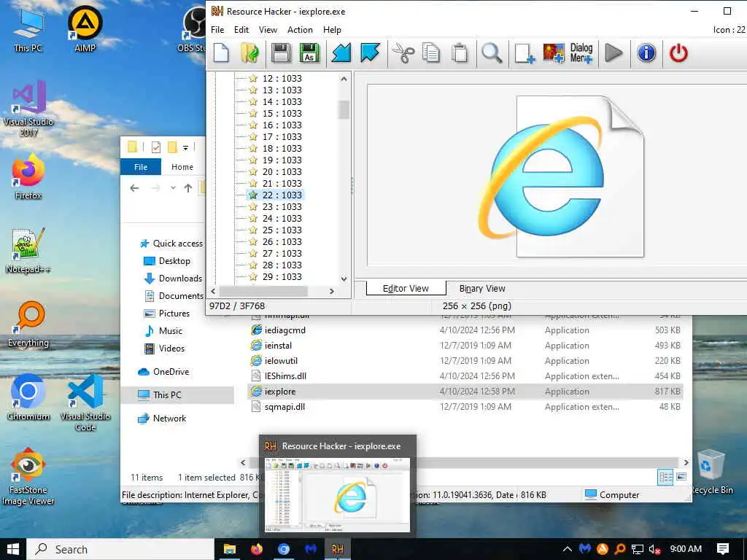Viewport: 747px width, 560px height.
Task: Open Quick access toolbar dropdown arrow
Action: pyautogui.click(x=185, y=147)
